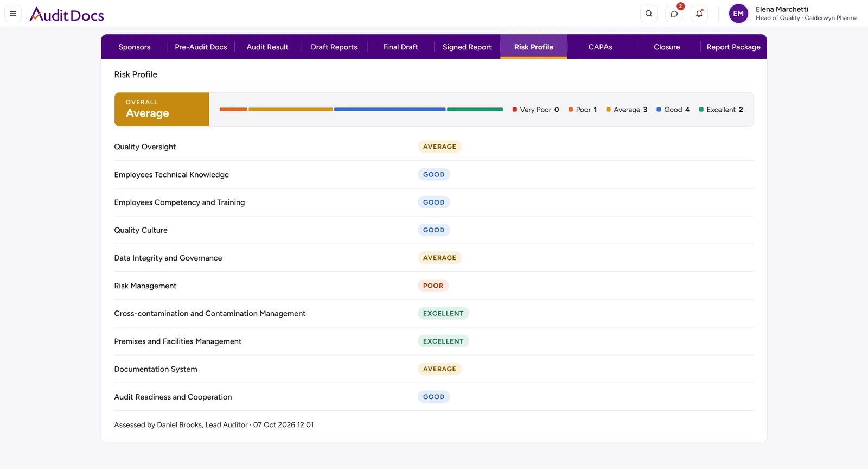Image resolution: width=868 pixels, height=469 pixels.
Task: Switch to the Sponsors tab
Action: coord(135,47)
